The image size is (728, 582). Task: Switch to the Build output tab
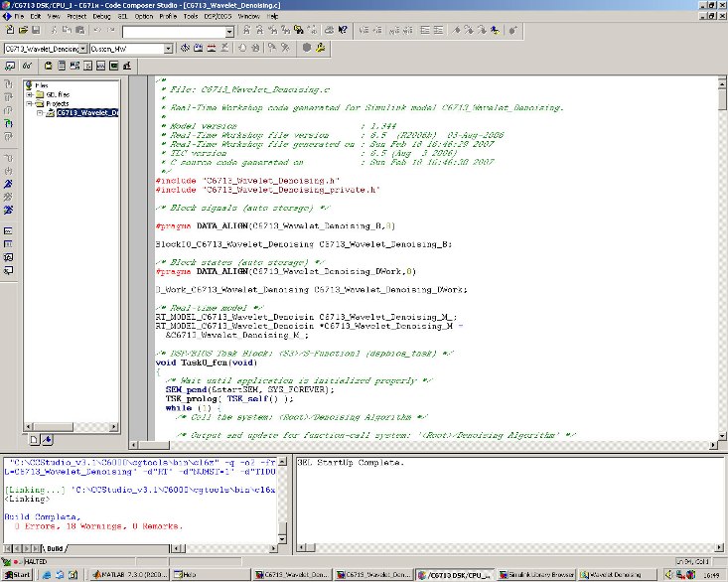(55, 548)
